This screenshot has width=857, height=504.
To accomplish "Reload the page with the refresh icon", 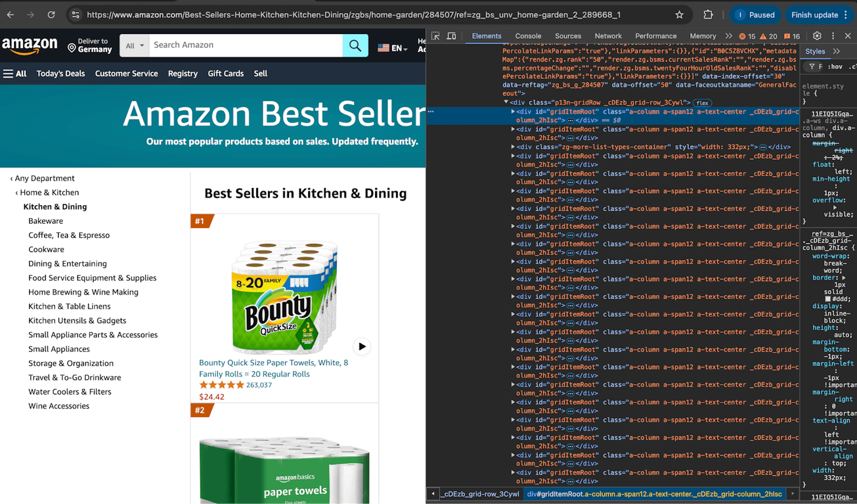I will coord(51,15).
